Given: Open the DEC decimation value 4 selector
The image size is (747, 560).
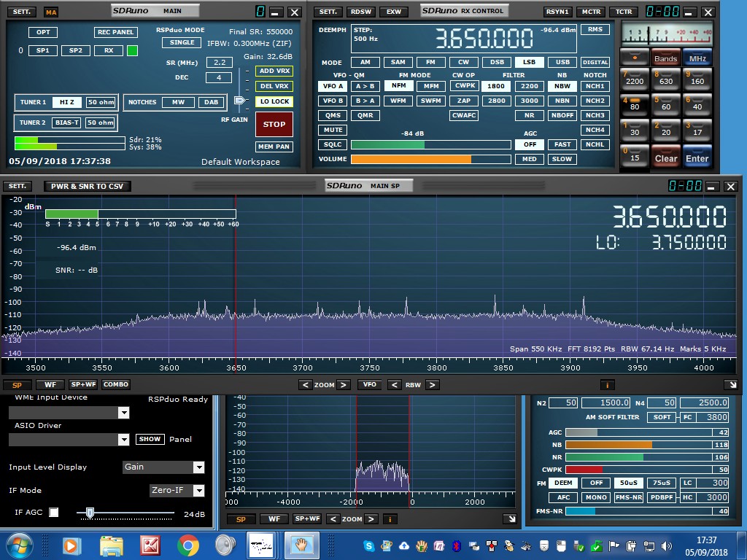Looking at the screenshot, I should (219, 77).
